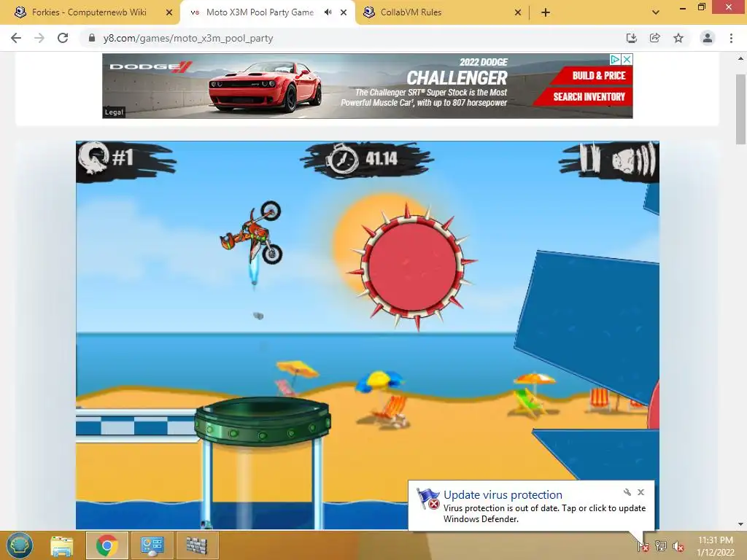Pause the Moto X3M game
The height and width of the screenshot is (560, 747).
pyautogui.click(x=589, y=158)
